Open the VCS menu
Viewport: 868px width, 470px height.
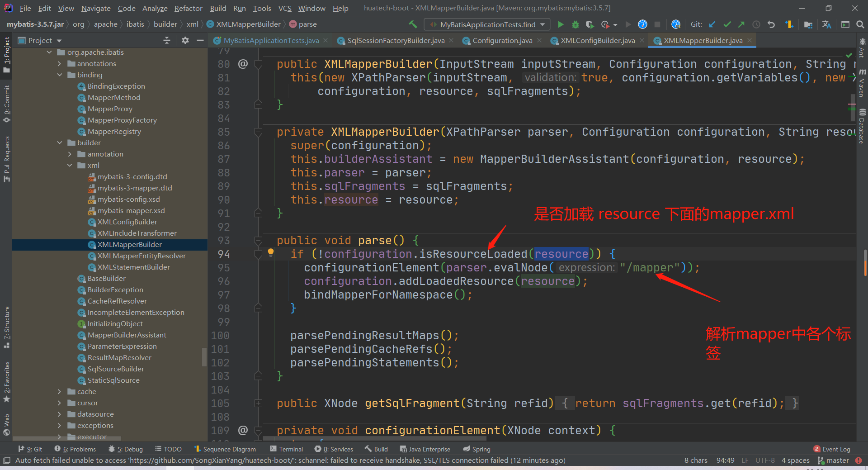pyautogui.click(x=285, y=8)
